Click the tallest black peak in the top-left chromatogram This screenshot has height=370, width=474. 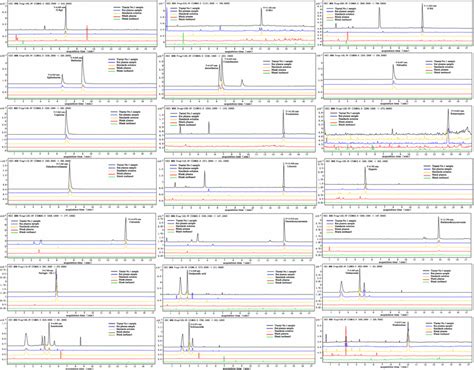pos(66,18)
